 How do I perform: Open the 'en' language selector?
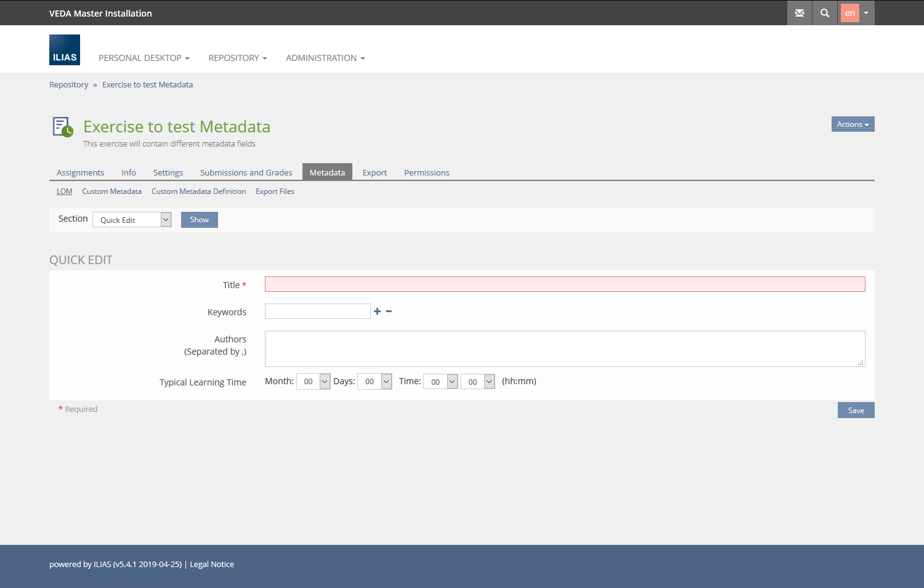click(x=857, y=13)
